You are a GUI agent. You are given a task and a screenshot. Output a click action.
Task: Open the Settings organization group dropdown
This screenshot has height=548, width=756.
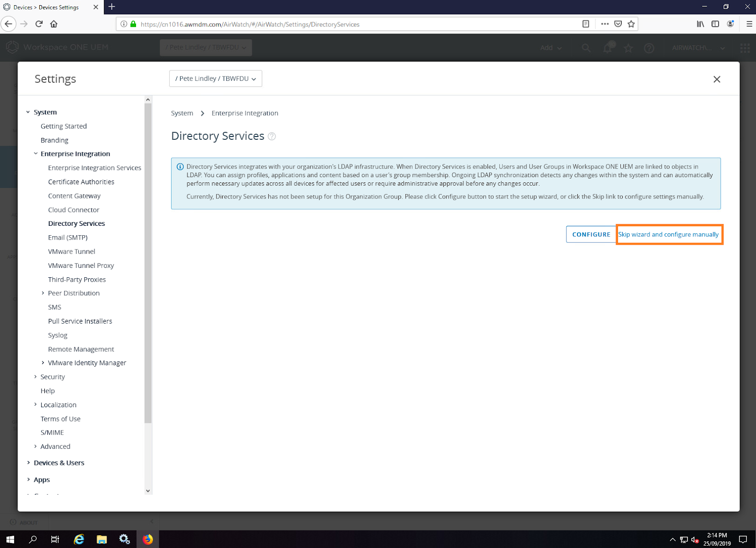pos(215,78)
